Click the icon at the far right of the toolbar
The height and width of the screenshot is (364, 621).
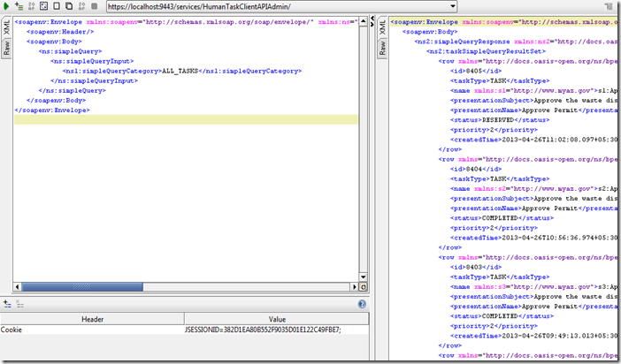(x=608, y=6)
